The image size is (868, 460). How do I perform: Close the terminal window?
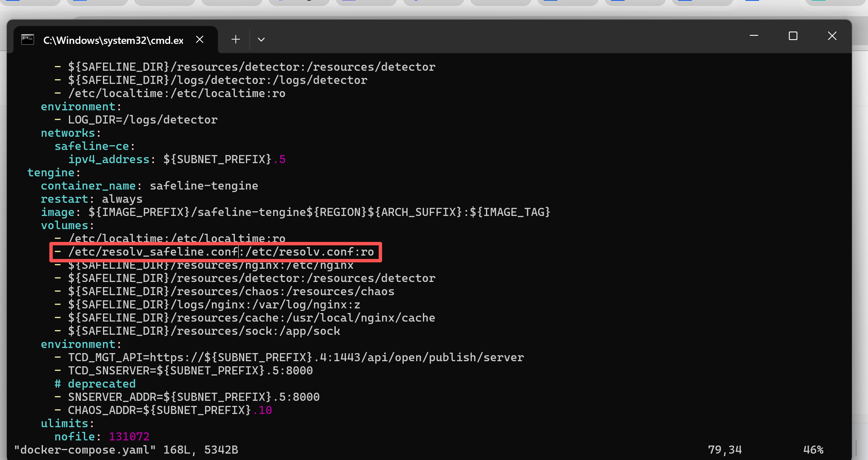point(832,36)
